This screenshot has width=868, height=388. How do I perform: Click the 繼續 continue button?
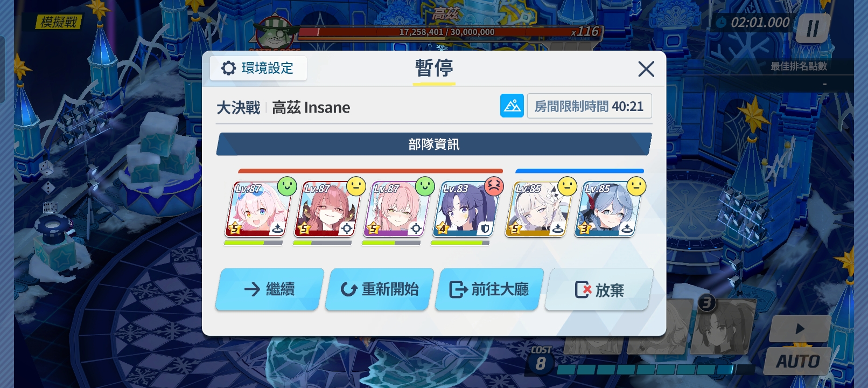tap(269, 289)
